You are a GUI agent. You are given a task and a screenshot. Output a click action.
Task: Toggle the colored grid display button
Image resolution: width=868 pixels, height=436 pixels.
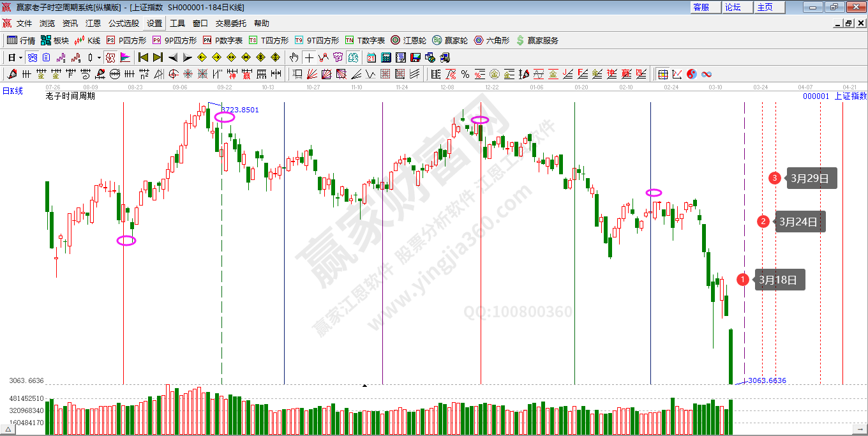point(663,74)
